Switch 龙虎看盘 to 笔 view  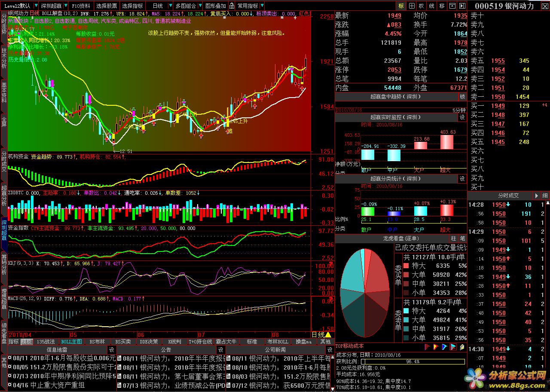[462, 238]
